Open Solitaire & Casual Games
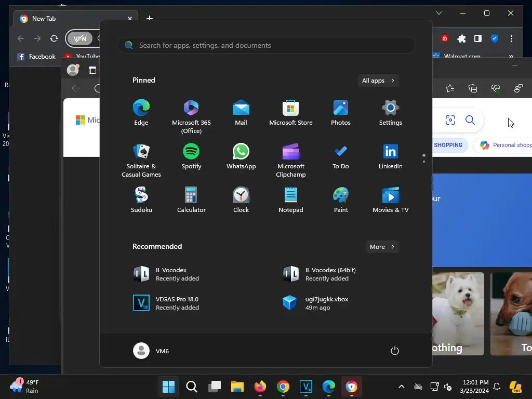The width and height of the screenshot is (532, 399). 141,161
